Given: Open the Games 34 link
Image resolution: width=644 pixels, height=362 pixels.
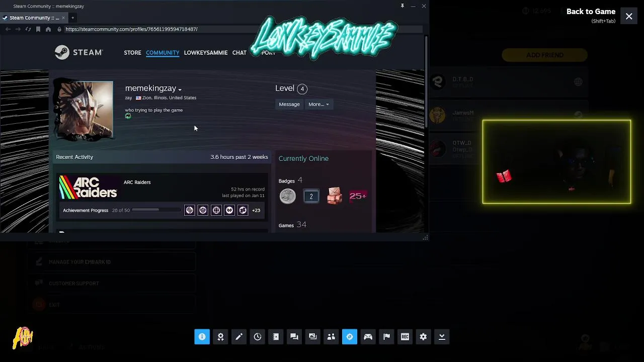Looking at the screenshot, I should pyautogui.click(x=292, y=225).
